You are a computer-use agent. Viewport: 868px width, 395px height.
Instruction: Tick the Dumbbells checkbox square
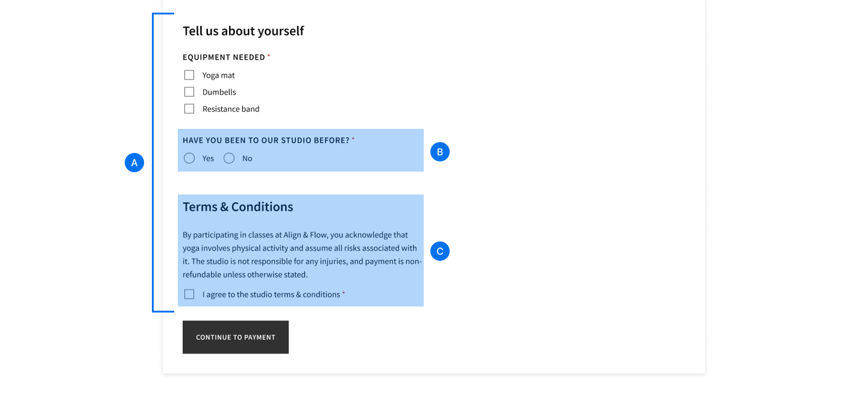coord(189,92)
